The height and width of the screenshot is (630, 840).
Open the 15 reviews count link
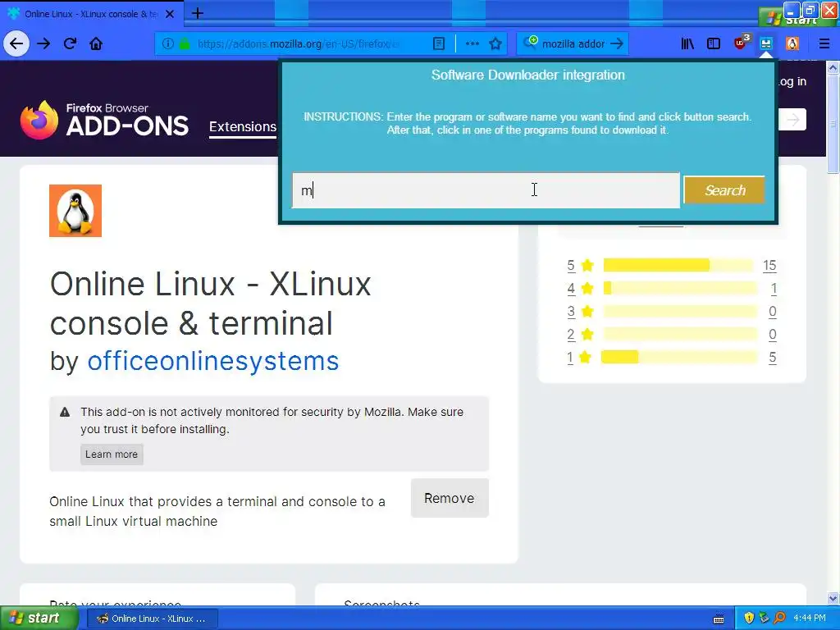pyautogui.click(x=769, y=265)
